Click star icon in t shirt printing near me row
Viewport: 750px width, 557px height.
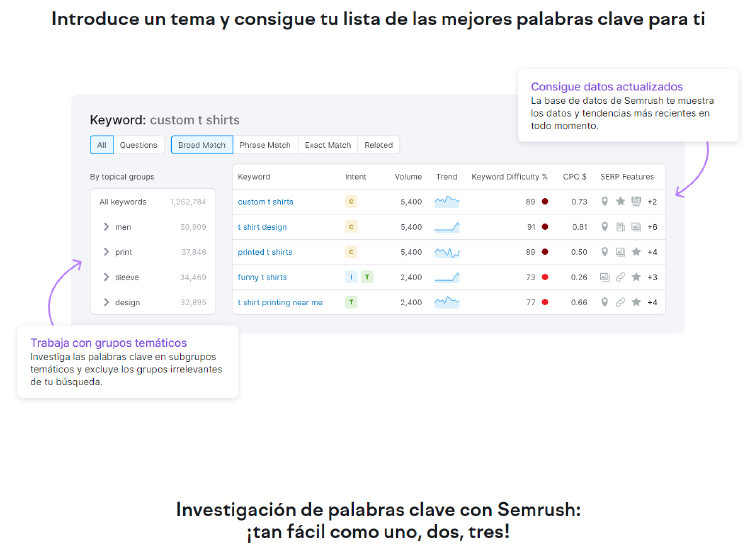(x=636, y=302)
